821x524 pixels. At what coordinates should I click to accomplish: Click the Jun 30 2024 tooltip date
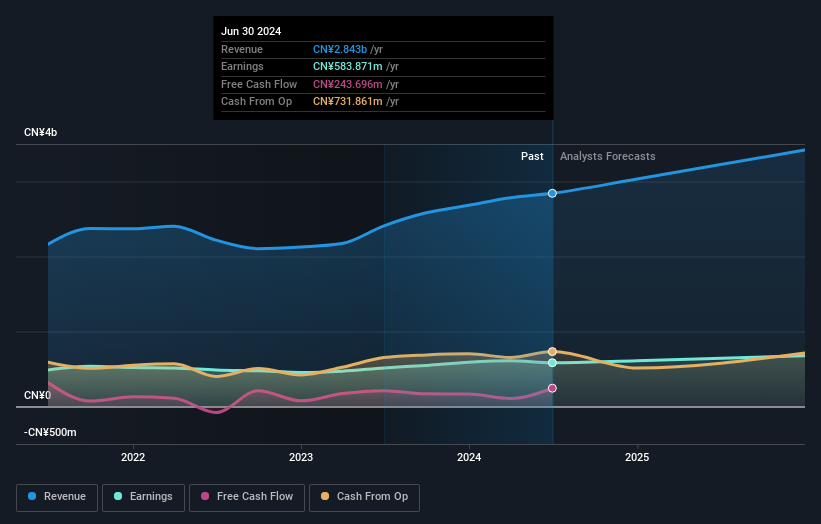point(251,31)
